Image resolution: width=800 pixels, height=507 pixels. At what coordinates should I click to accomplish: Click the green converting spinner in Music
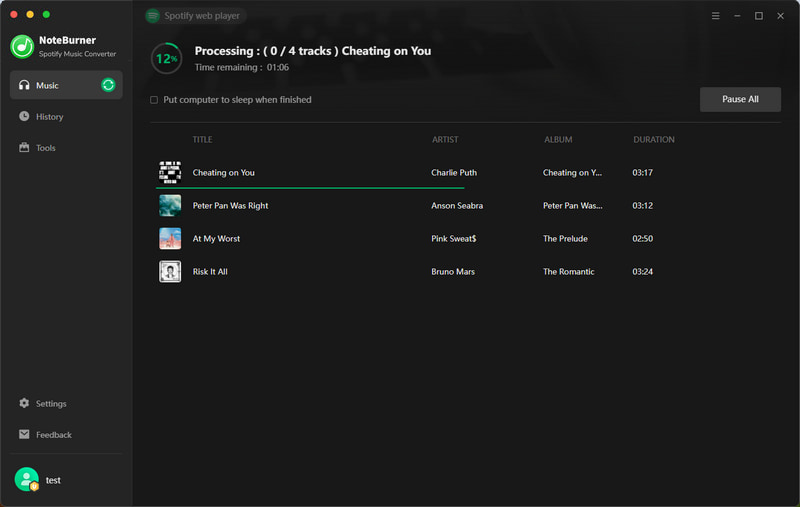coord(108,85)
